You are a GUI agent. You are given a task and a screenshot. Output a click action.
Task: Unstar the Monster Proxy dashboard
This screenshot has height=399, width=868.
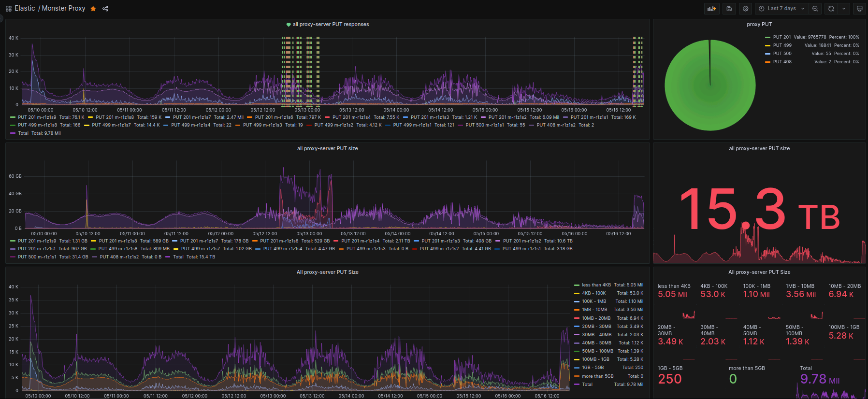pos(93,9)
